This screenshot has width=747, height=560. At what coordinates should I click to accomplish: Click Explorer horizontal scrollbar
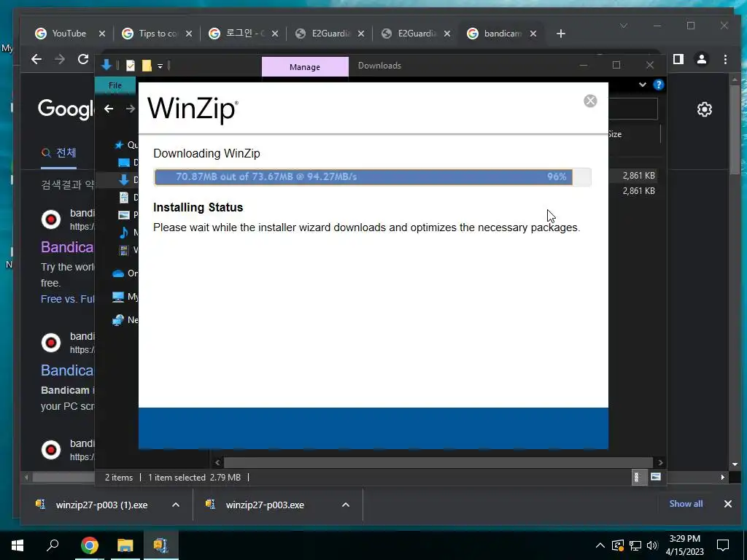click(x=438, y=462)
